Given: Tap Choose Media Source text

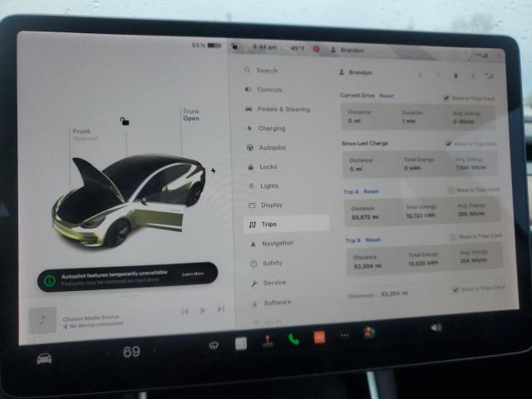Looking at the screenshot, I should point(91,318).
